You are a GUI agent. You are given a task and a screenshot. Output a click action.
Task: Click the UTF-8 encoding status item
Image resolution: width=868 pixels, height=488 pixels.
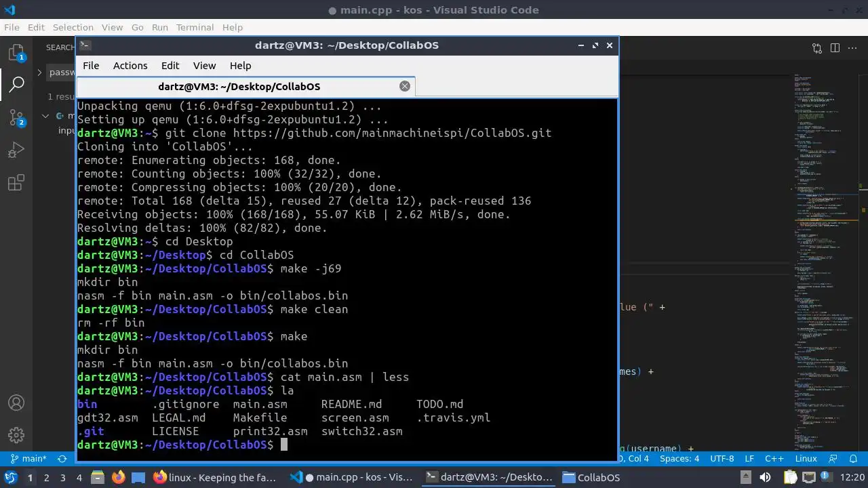[722, 459]
